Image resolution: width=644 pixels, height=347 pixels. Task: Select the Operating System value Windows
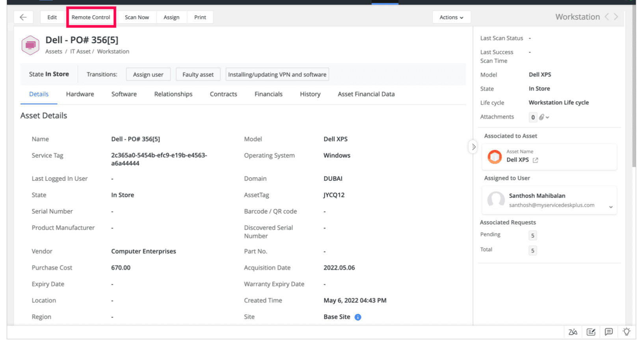[x=337, y=156]
